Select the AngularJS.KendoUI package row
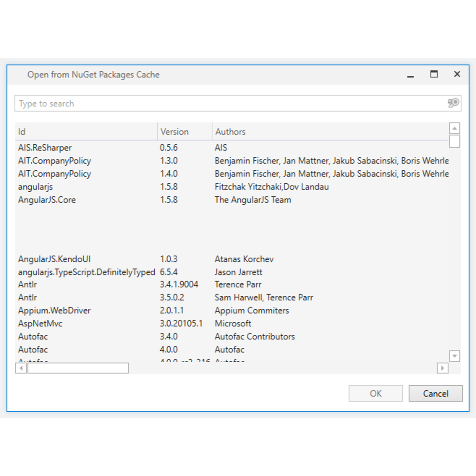 point(232,259)
